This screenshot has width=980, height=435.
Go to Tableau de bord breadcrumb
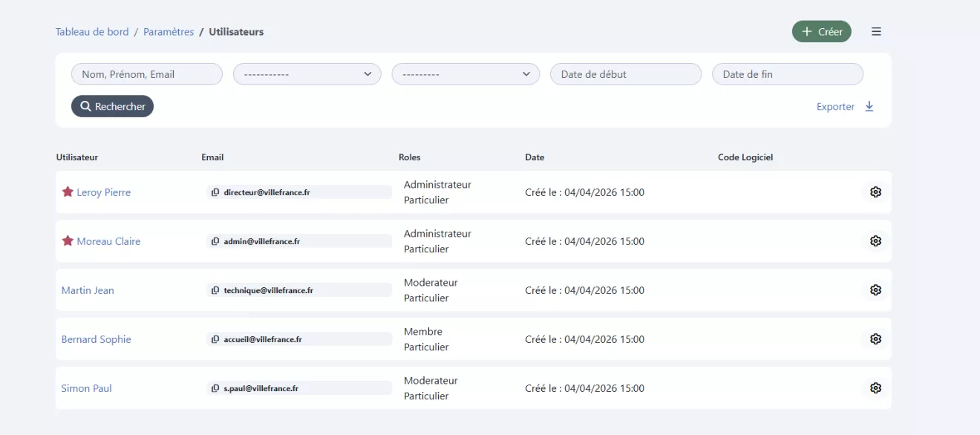point(92,32)
